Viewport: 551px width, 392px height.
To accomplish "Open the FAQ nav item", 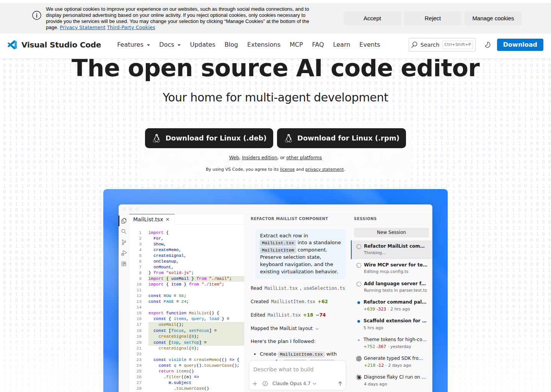I will (318, 45).
